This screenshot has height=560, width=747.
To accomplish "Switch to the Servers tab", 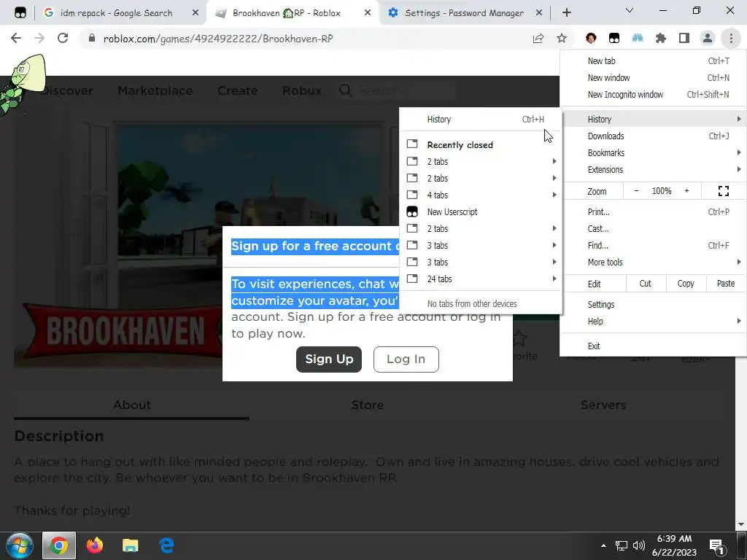I will [x=603, y=405].
